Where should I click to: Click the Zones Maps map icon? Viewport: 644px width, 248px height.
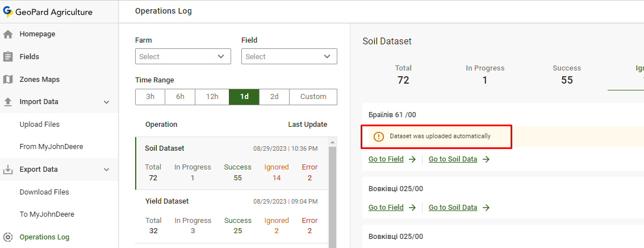pyautogui.click(x=8, y=80)
